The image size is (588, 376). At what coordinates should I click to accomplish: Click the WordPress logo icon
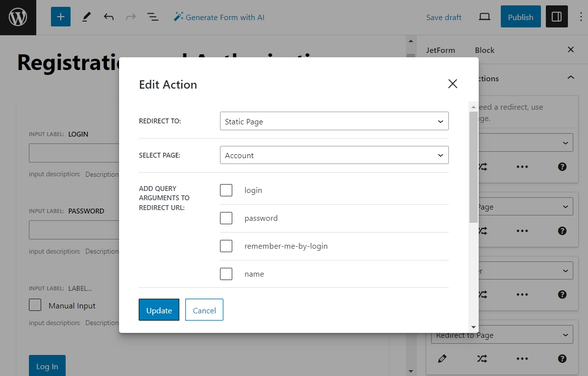18,17
